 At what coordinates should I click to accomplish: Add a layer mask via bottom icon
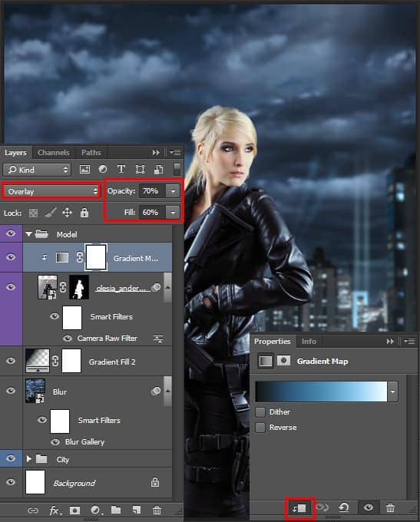click(x=74, y=510)
